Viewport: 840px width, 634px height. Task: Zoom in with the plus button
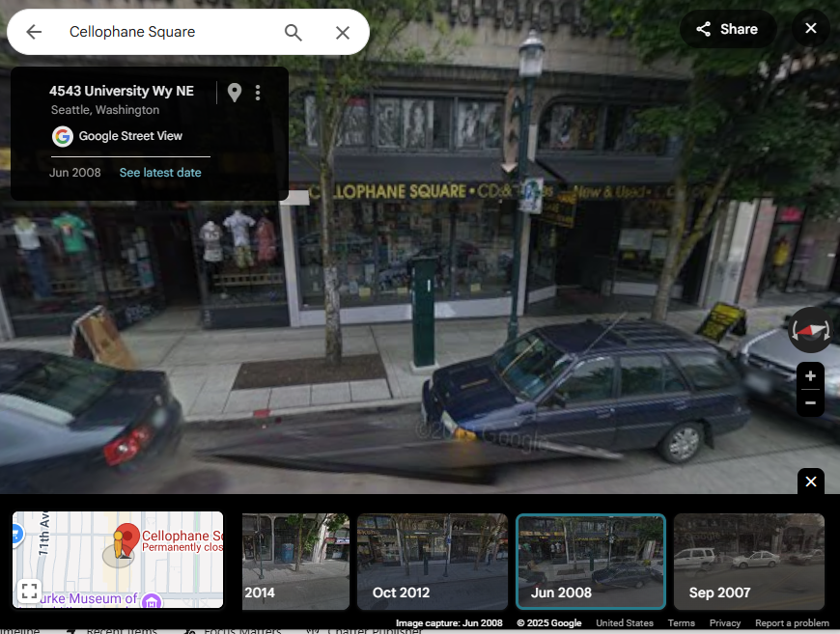(x=810, y=376)
